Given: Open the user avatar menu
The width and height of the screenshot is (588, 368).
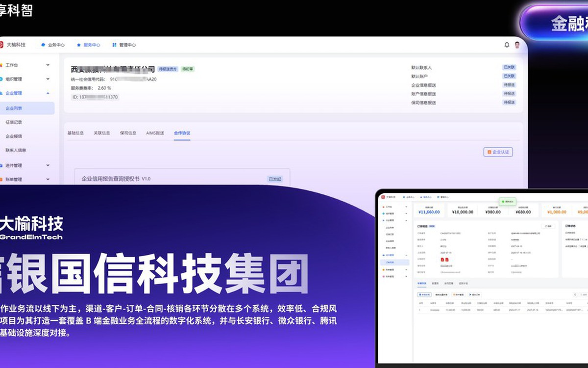Looking at the screenshot, I should tap(517, 45).
